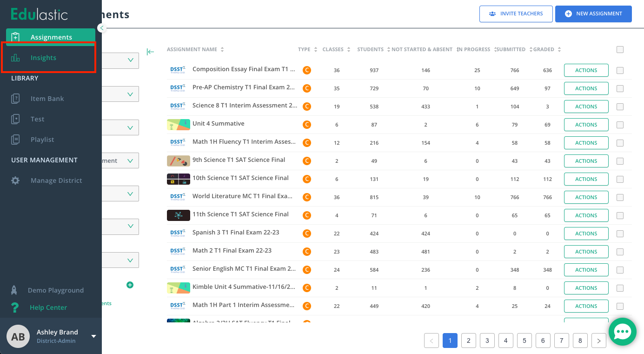Image resolution: width=644 pixels, height=354 pixels.
Task: Open Actions for Kimble Unit 4 Summative
Action: 586,288
